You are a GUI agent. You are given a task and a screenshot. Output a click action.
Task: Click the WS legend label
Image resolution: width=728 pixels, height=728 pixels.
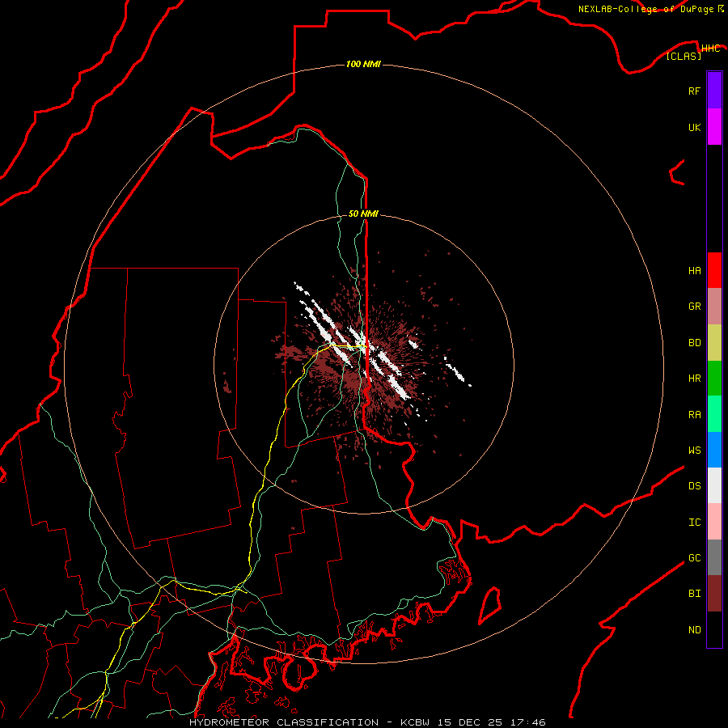[x=694, y=451]
